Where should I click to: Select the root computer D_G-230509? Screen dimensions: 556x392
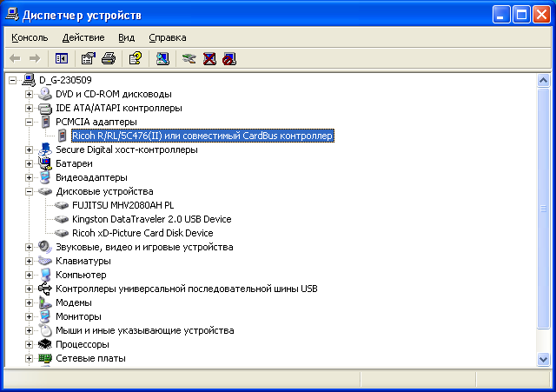coord(68,80)
